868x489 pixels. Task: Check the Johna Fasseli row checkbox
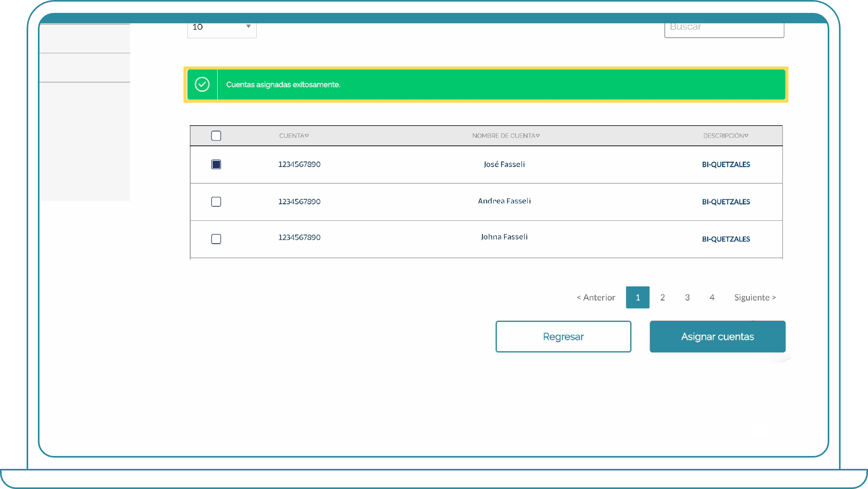coord(216,239)
